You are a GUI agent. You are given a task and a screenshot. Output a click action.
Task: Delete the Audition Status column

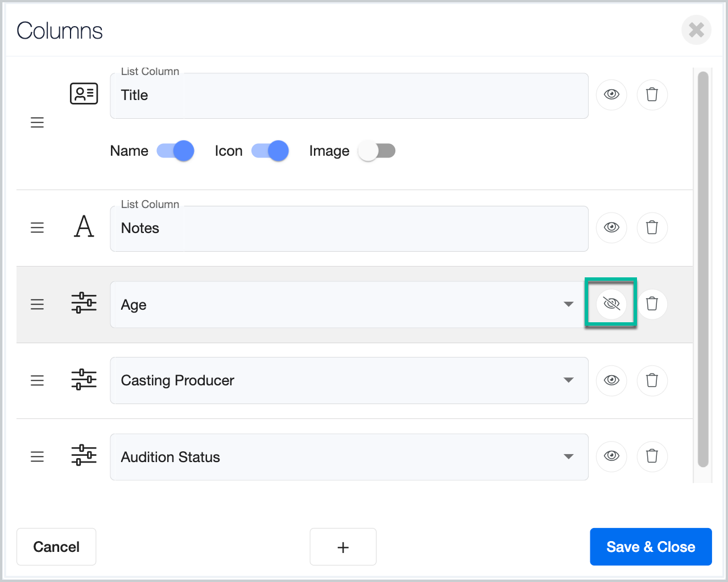(652, 456)
